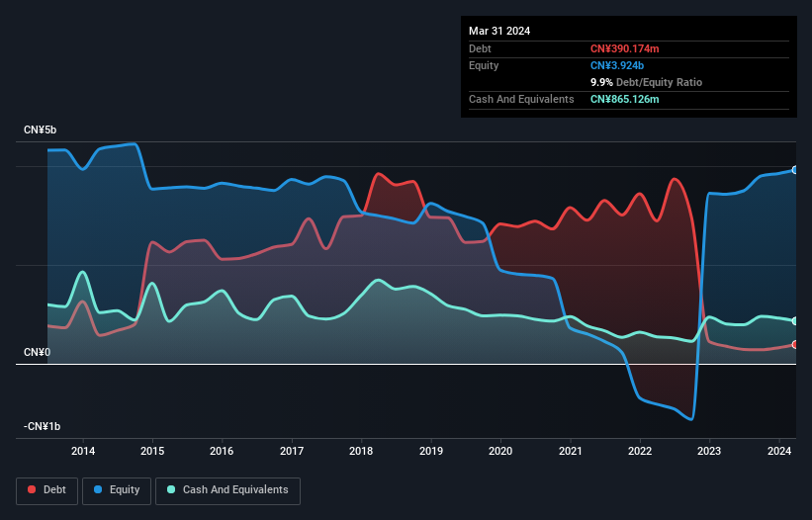Click the Equity value CN¥3.924b in tooltip

(617, 65)
